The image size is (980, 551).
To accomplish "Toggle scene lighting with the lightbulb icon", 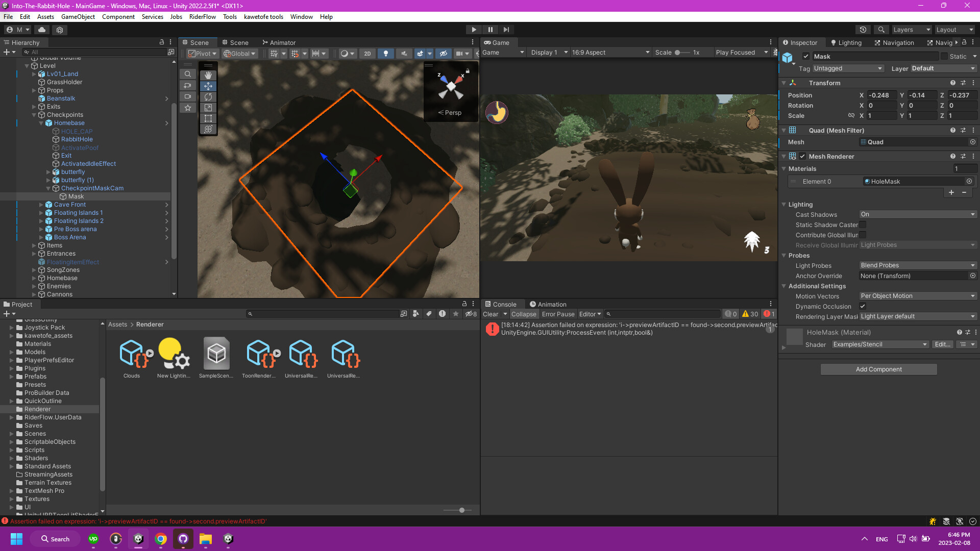I will pyautogui.click(x=385, y=54).
